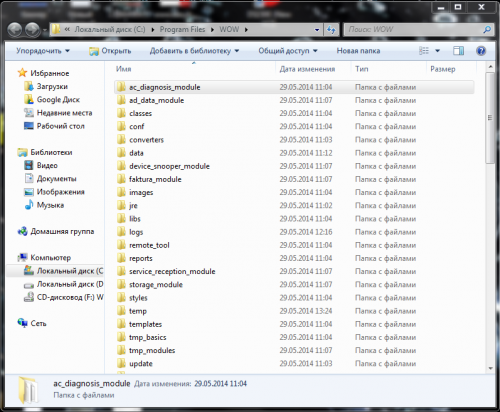Open the help question mark icon
Screen dimensions: 500x412
pyautogui.click(x=481, y=51)
